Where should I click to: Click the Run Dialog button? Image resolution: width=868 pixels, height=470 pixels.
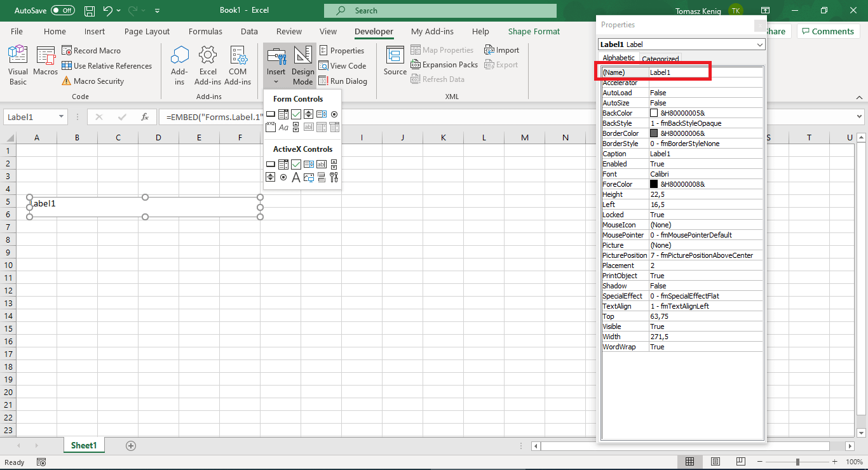342,81
